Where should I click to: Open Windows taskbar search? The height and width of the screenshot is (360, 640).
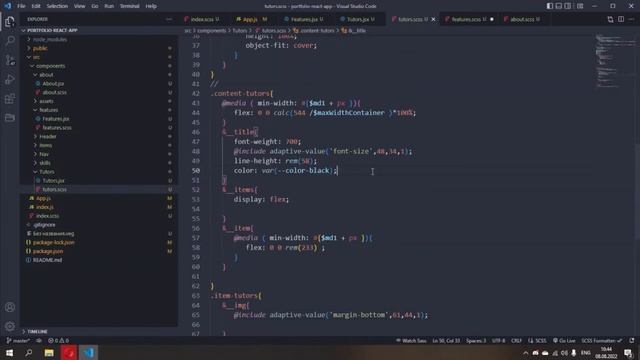point(29,353)
